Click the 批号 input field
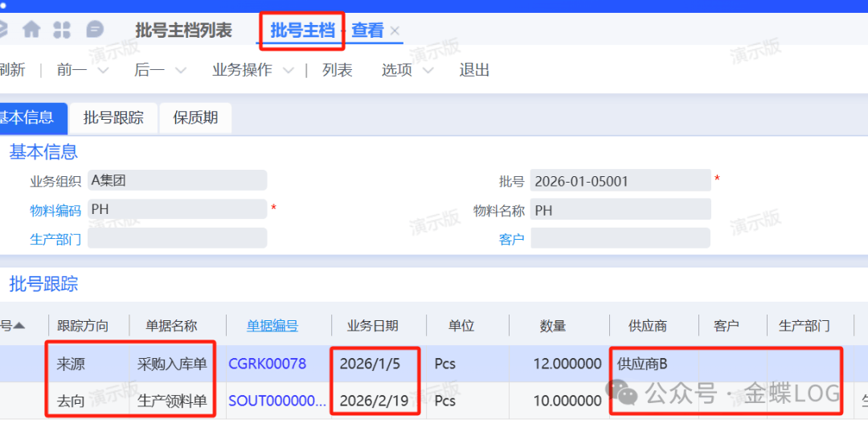 click(x=620, y=181)
